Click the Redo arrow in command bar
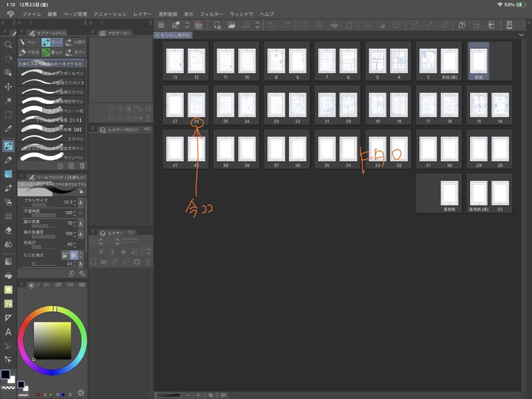The height and width of the screenshot is (399, 532). 287,25
